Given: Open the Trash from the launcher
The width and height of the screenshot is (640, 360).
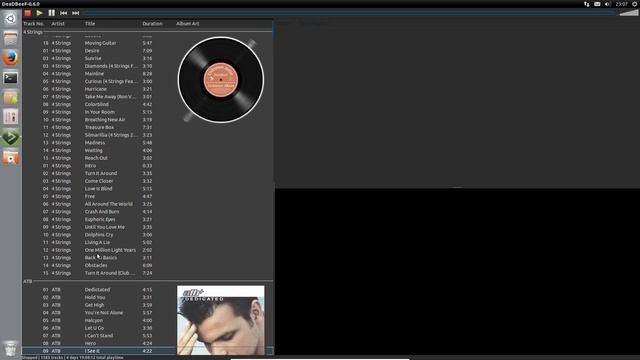Looking at the screenshot, I should click(x=11, y=349).
